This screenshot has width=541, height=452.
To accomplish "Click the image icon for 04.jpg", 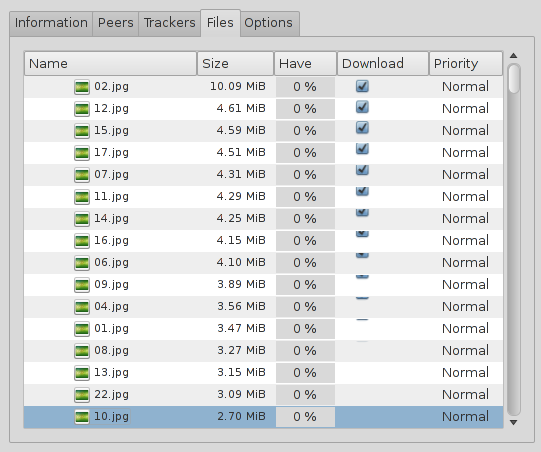I will click(x=82, y=307).
